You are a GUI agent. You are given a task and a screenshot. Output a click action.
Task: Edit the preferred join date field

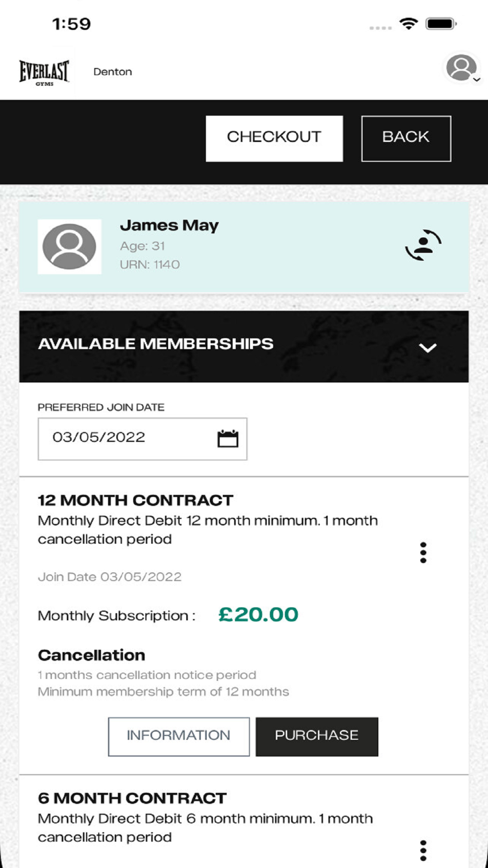click(x=127, y=438)
